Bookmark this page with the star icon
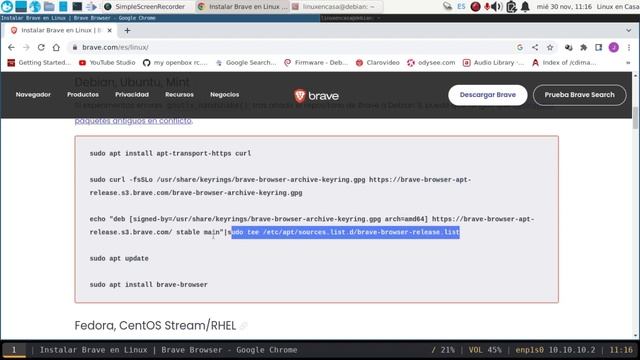Image resolution: width=640 pixels, height=360 pixels. click(550, 47)
